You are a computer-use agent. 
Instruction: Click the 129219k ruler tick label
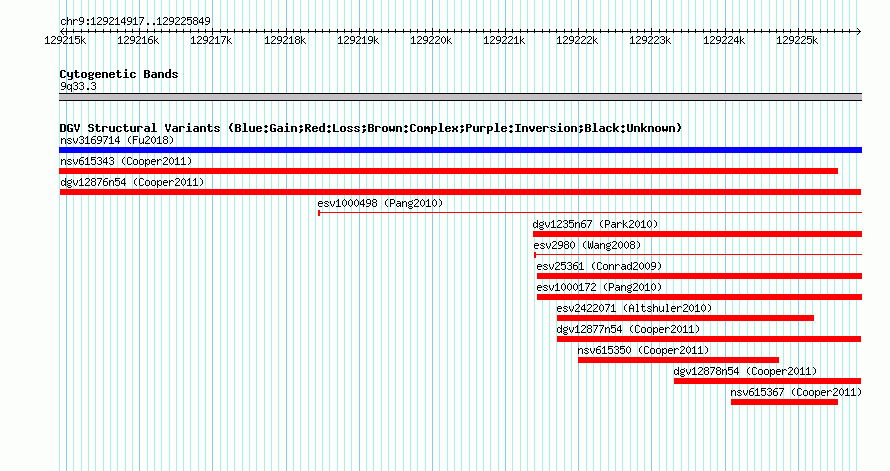(358, 40)
